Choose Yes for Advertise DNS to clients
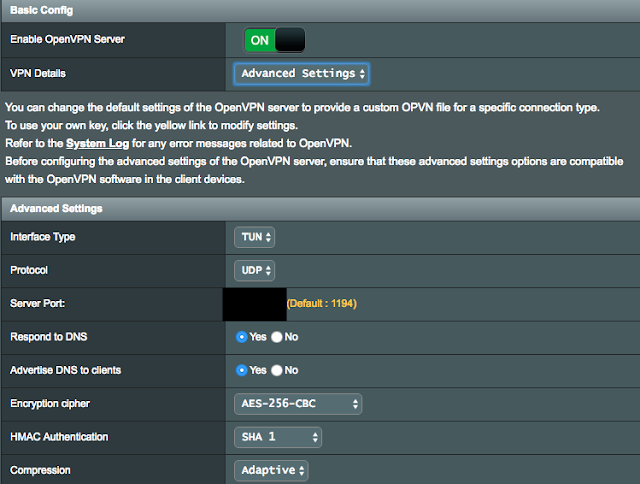Viewport: 640px width, 484px height. click(x=241, y=370)
